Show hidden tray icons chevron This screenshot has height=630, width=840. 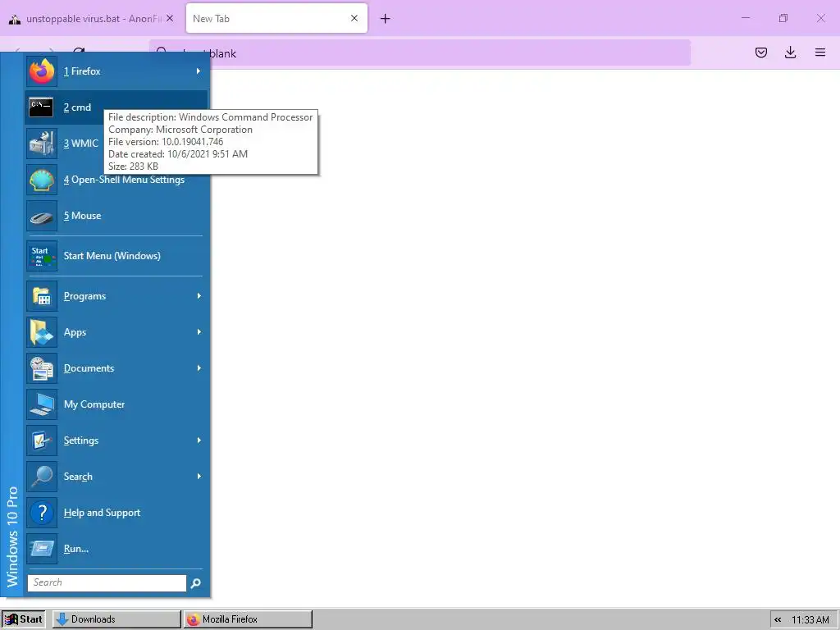pos(778,619)
